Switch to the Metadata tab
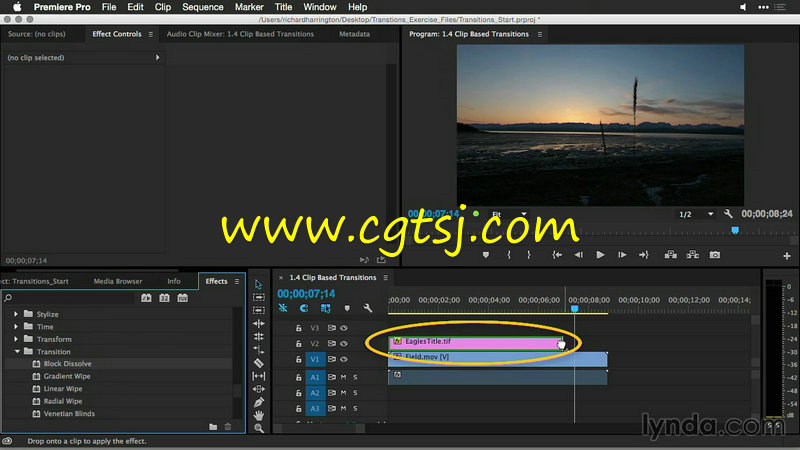Viewport: 800px width, 450px height. pyautogui.click(x=354, y=34)
